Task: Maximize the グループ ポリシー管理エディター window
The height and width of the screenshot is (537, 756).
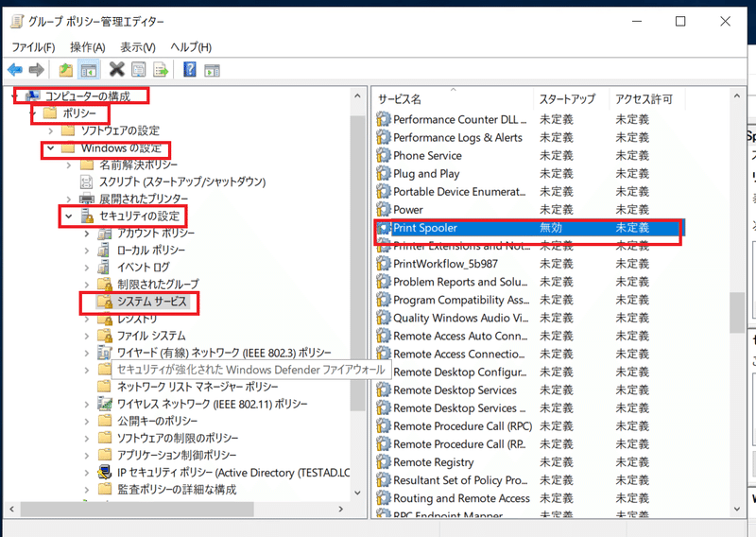Action: pos(680,21)
